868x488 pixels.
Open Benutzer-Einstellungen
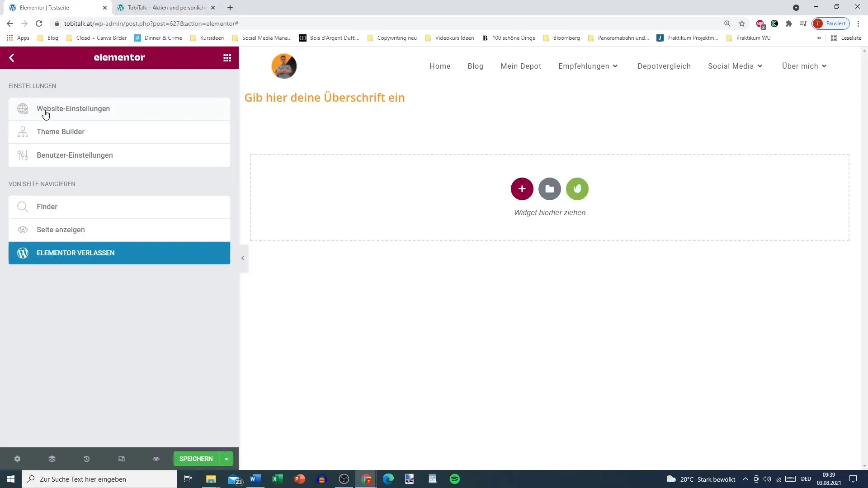point(119,155)
